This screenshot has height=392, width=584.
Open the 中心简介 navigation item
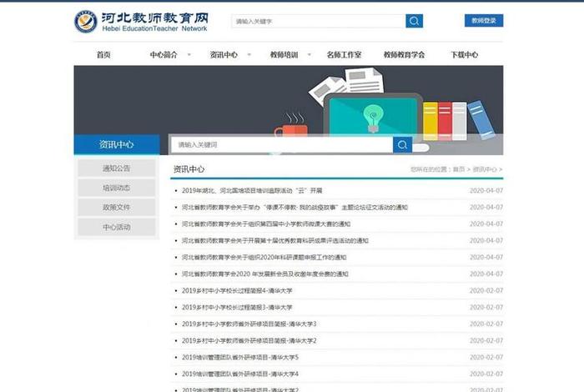(x=164, y=55)
